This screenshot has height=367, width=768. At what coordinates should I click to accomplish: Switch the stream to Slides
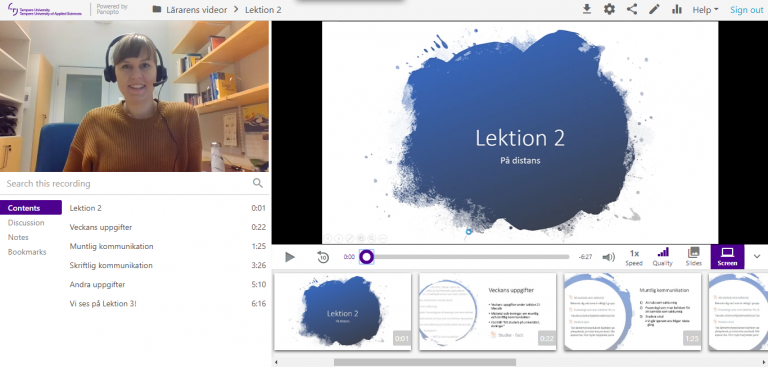pos(693,257)
